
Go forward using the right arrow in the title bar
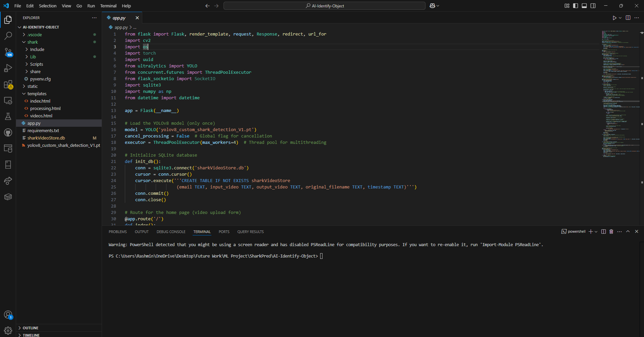pos(216,6)
